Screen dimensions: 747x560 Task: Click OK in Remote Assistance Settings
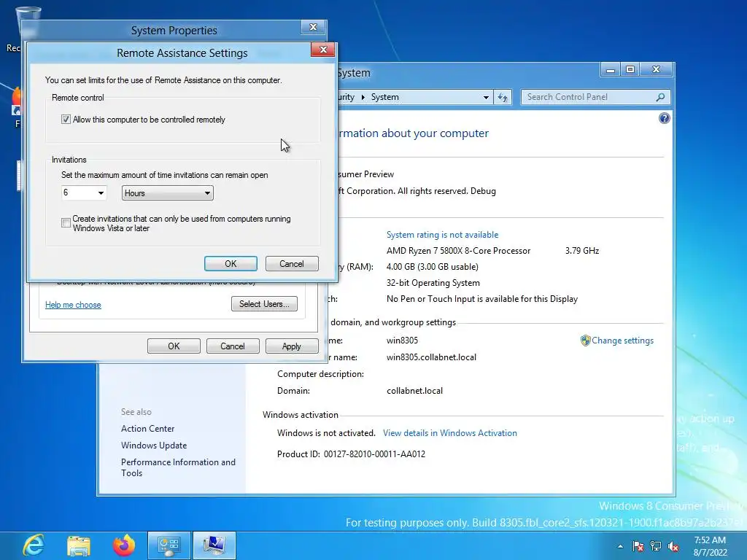click(231, 264)
